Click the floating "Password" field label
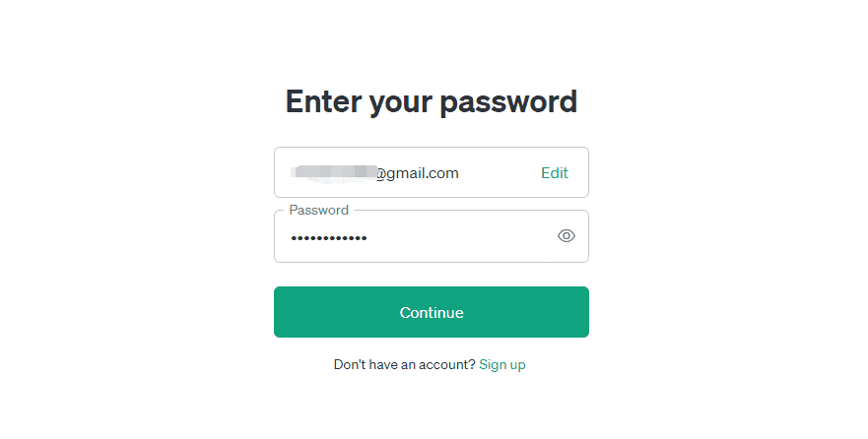Screen dimensions: 868x439 point(319,210)
